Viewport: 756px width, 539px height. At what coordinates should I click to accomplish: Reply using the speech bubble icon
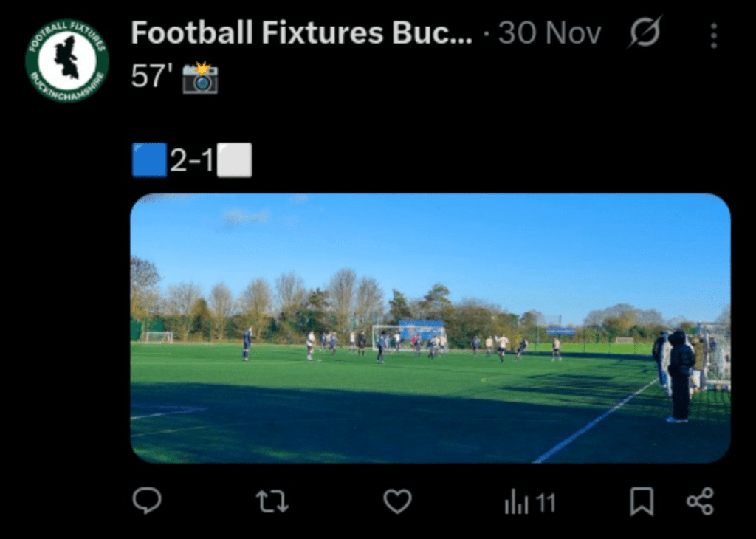point(147,502)
